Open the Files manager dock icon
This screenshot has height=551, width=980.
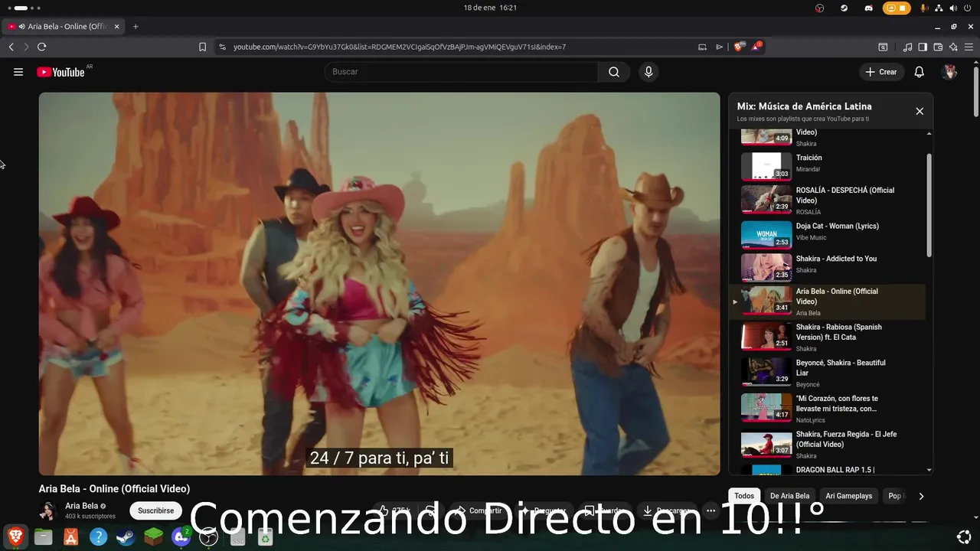coord(44,536)
